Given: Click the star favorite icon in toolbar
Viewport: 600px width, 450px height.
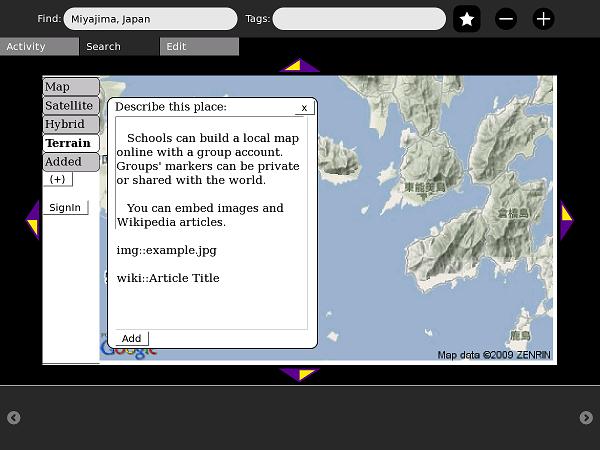Looking at the screenshot, I should pyautogui.click(x=466, y=19).
